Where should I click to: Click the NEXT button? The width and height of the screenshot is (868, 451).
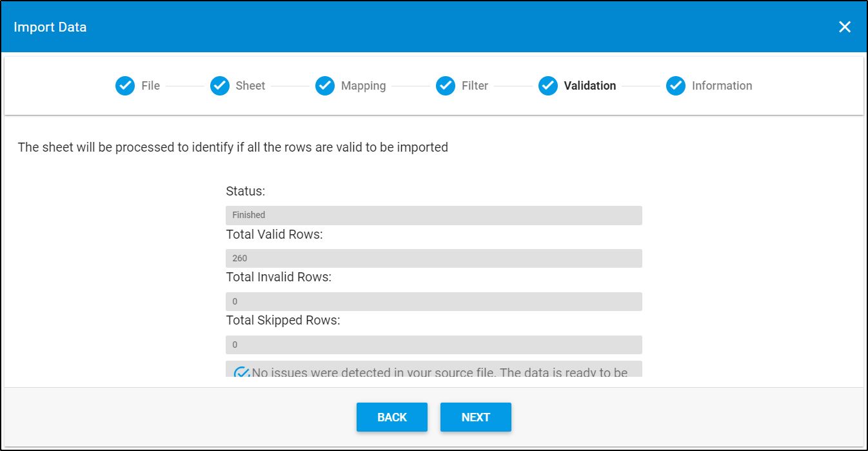(x=475, y=417)
